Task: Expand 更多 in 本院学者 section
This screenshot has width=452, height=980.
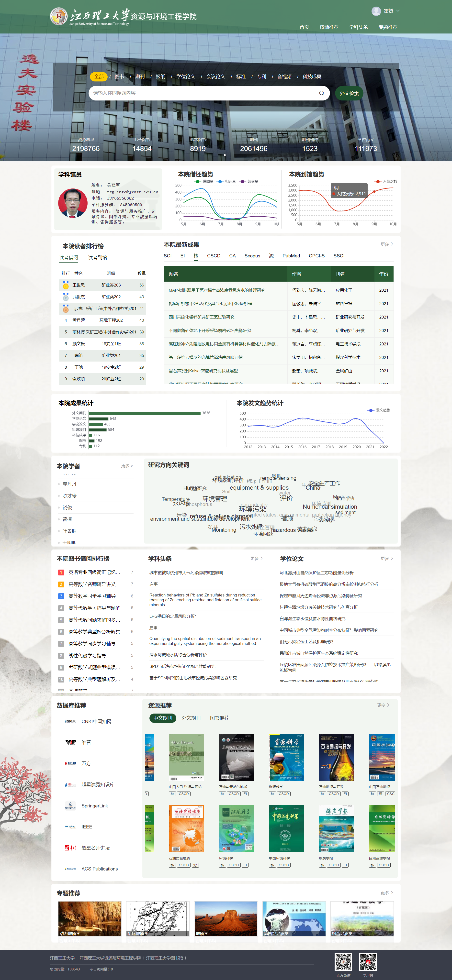Action: tap(127, 466)
